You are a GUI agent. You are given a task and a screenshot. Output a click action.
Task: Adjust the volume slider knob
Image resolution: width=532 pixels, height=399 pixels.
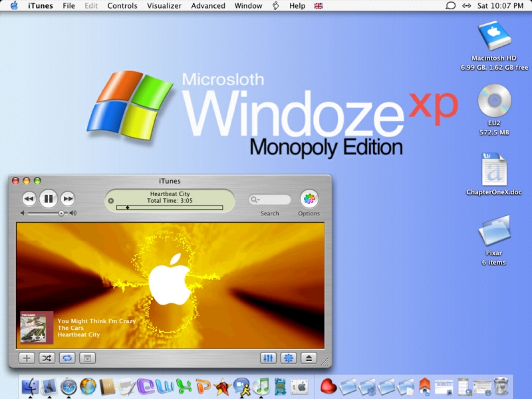pos(61,213)
